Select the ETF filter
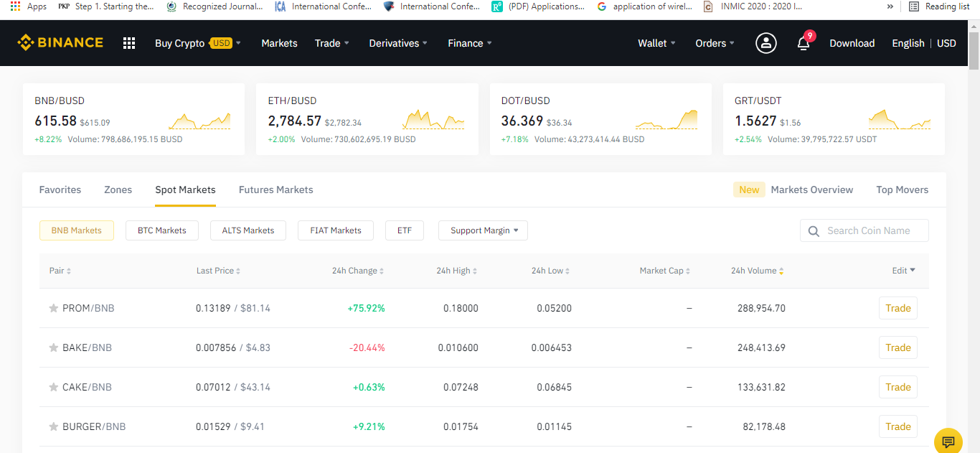 tap(405, 230)
